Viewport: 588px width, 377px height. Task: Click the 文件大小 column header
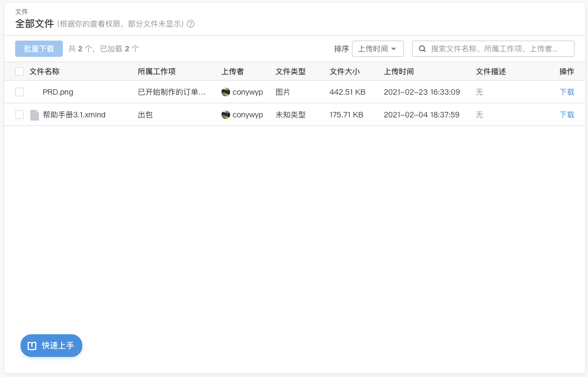[x=345, y=71]
